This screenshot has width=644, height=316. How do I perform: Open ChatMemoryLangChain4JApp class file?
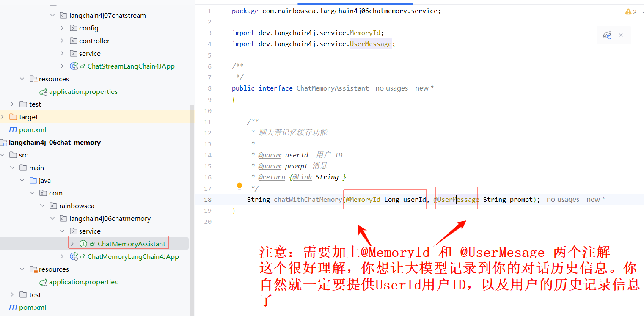point(133,257)
